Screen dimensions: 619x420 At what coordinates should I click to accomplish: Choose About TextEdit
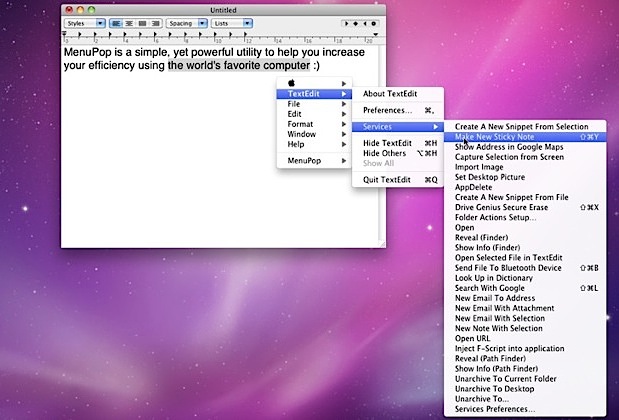(398, 94)
